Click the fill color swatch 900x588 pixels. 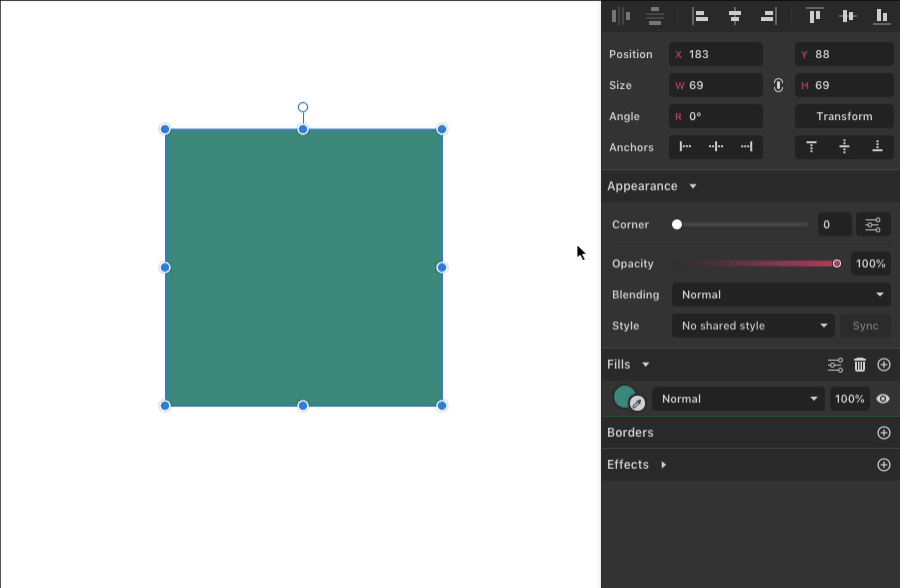tap(625, 397)
